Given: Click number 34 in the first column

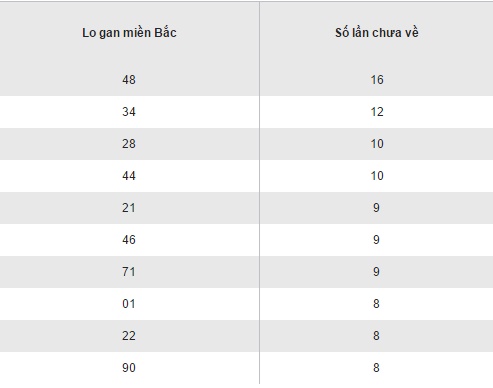Looking at the screenshot, I should (x=129, y=112).
